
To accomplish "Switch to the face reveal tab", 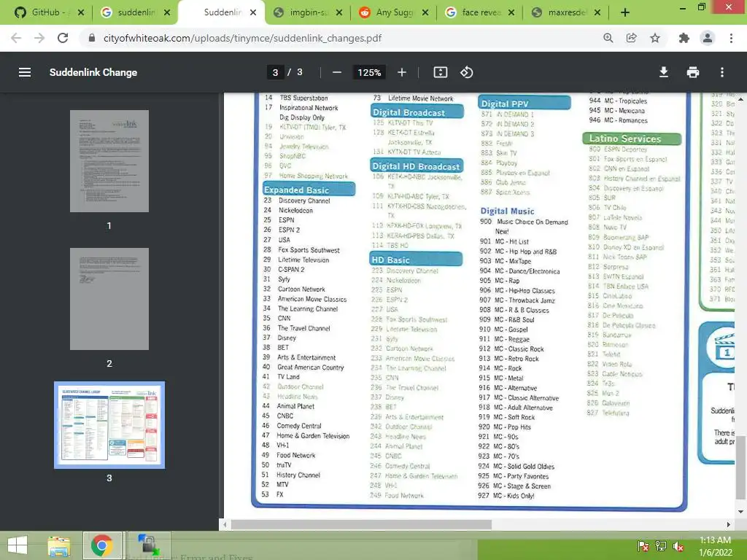I will pos(479,12).
